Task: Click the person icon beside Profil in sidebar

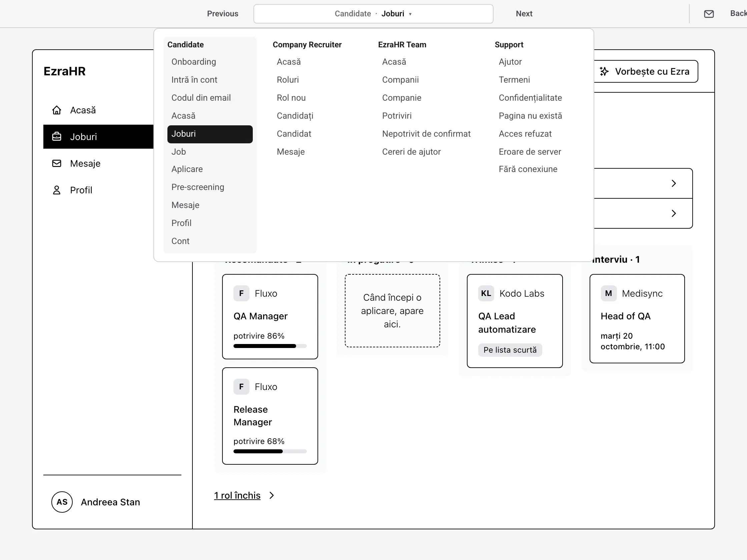Action: click(x=57, y=190)
